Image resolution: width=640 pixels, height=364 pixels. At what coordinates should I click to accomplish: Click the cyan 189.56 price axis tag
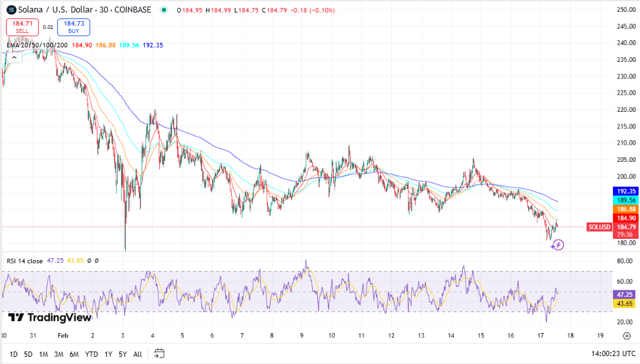626,200
